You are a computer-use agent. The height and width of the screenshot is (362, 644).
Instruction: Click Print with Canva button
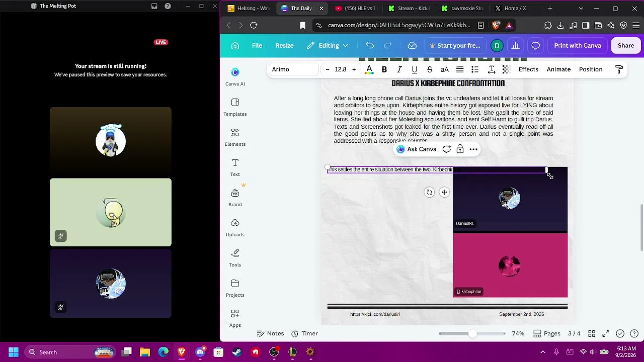coord(578,46)
